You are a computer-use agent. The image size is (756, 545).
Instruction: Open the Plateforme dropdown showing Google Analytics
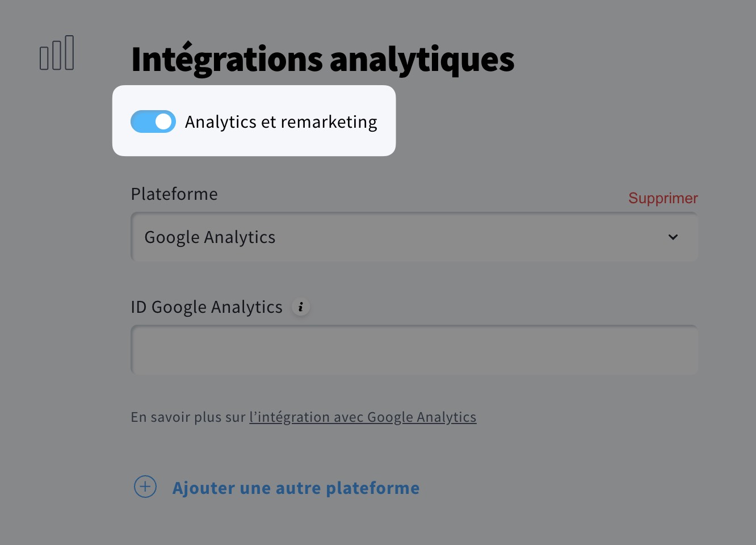click(414, 237)
